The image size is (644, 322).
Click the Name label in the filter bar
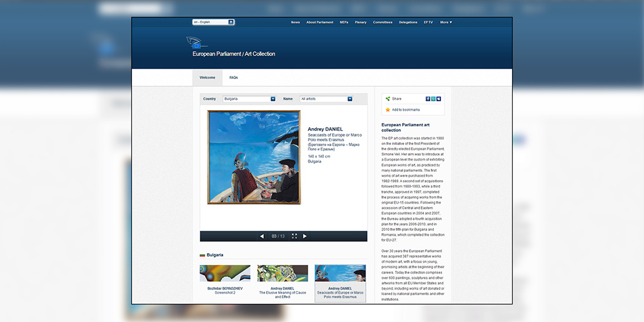pyautogui.click(x=288, y=99)
